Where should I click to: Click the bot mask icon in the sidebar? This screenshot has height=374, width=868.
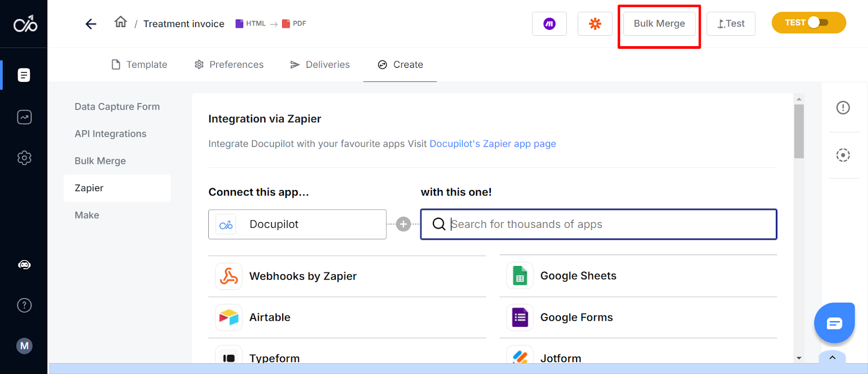[x=24, y=265]
